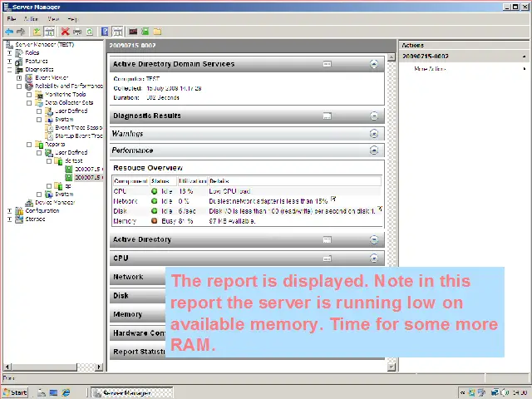Click the dark monitor icon in the toolbar
532x399 pixels.
(133, 32)
